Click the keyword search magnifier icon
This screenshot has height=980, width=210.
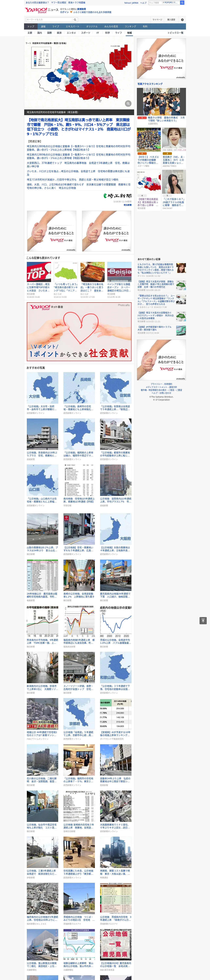(x=75, y=20)
